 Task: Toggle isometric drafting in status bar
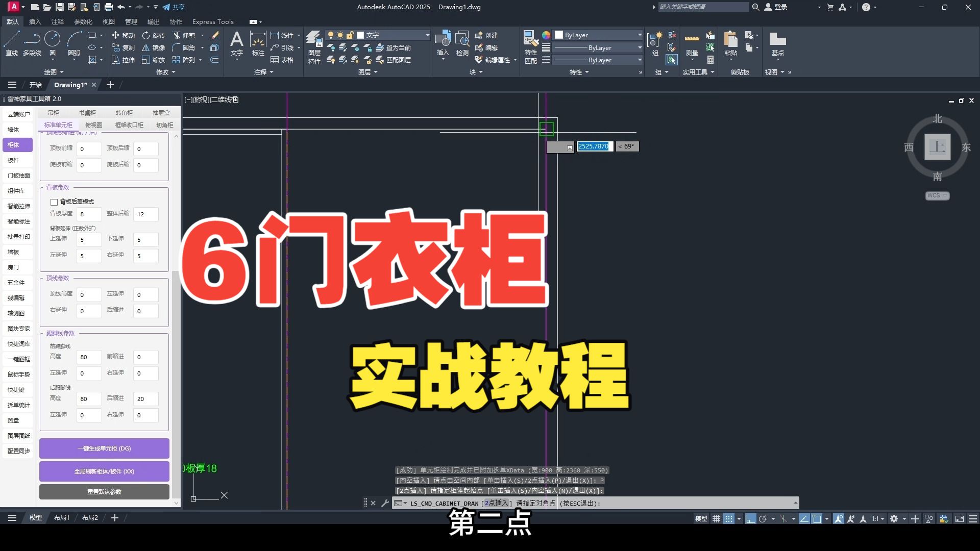coord(783,518)
